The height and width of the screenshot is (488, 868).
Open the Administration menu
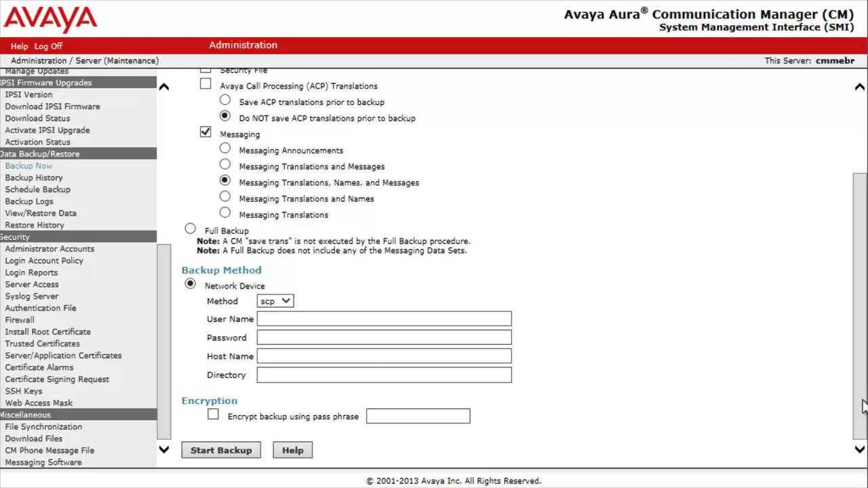coord(243,45)
